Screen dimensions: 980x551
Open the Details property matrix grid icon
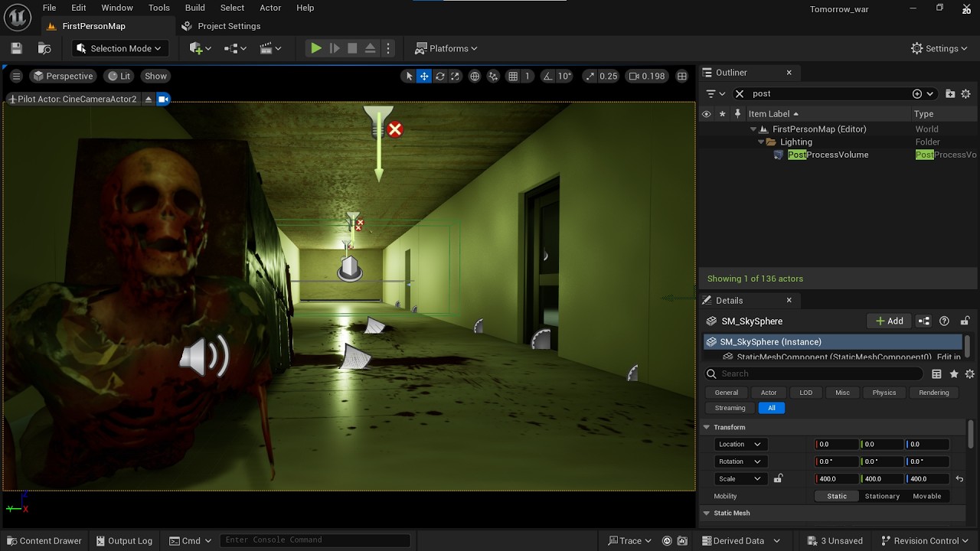click(x=936, y=373)
